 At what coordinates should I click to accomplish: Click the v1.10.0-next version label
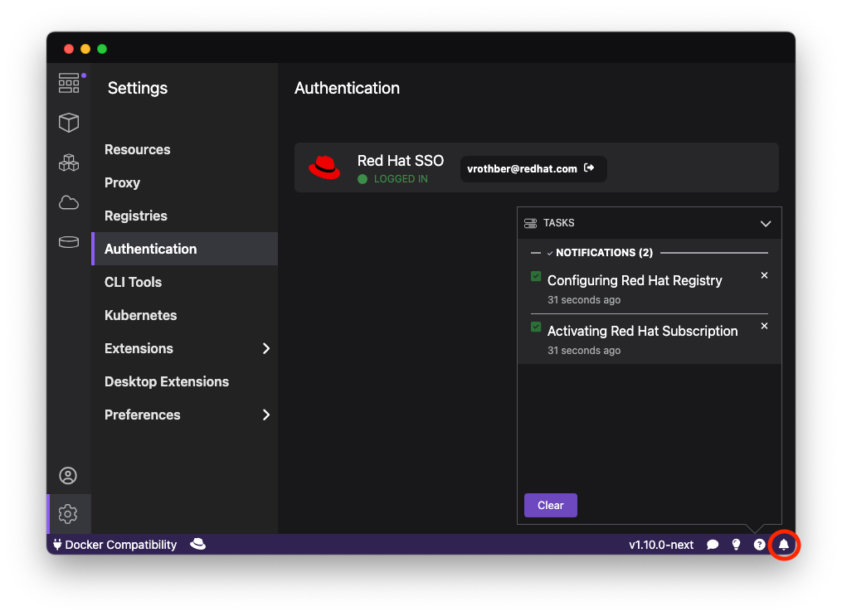pyautogui.click(x=661, y=545)
